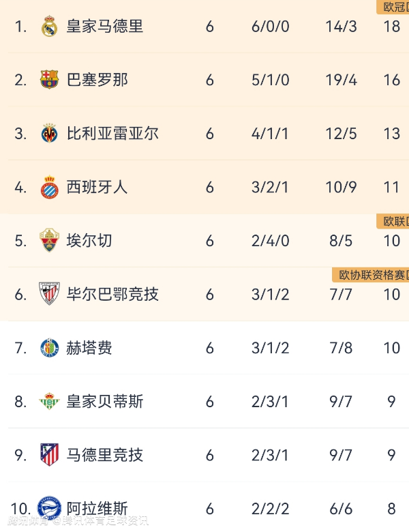Click the Elche club crest
The width and height of the screenshot is (409, 532).
click(x=49, y=241)
